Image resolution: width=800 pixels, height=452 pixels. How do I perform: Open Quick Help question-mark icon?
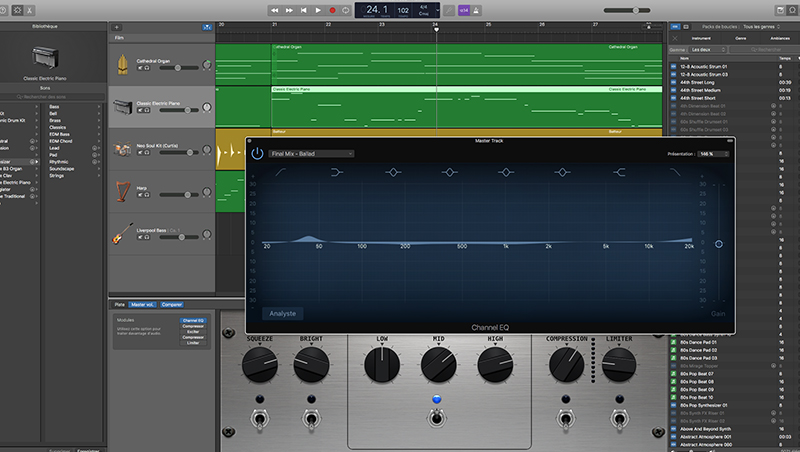(x=3, y=10)
